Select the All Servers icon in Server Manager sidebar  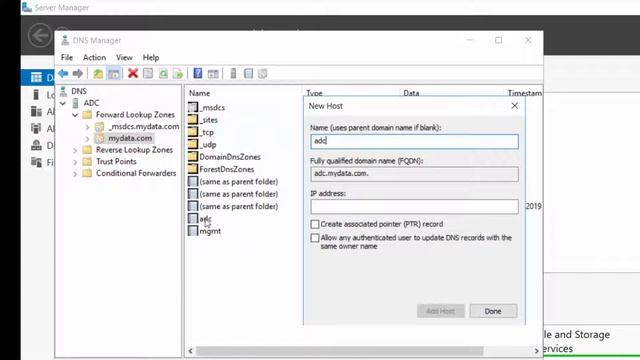click(x=36, y=111)
